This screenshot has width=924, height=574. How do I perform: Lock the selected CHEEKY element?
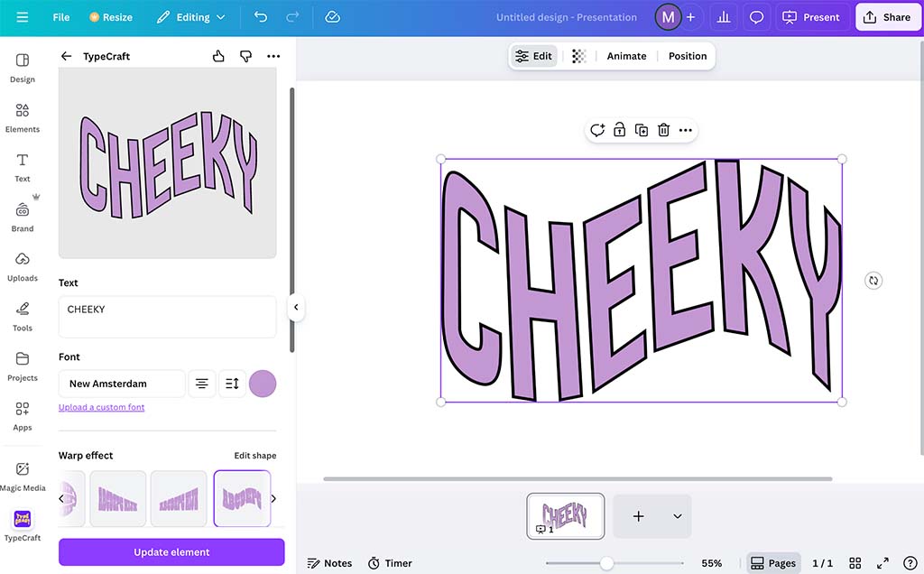tap(619, 129)
